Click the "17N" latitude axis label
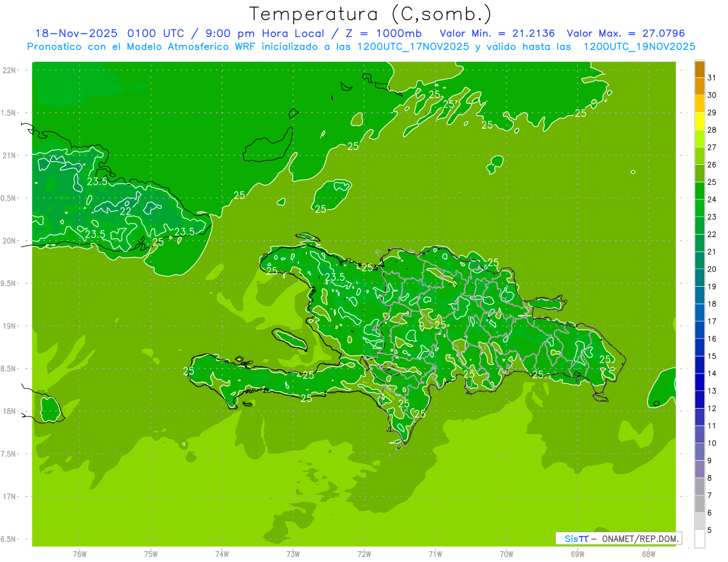 (9, 497)
